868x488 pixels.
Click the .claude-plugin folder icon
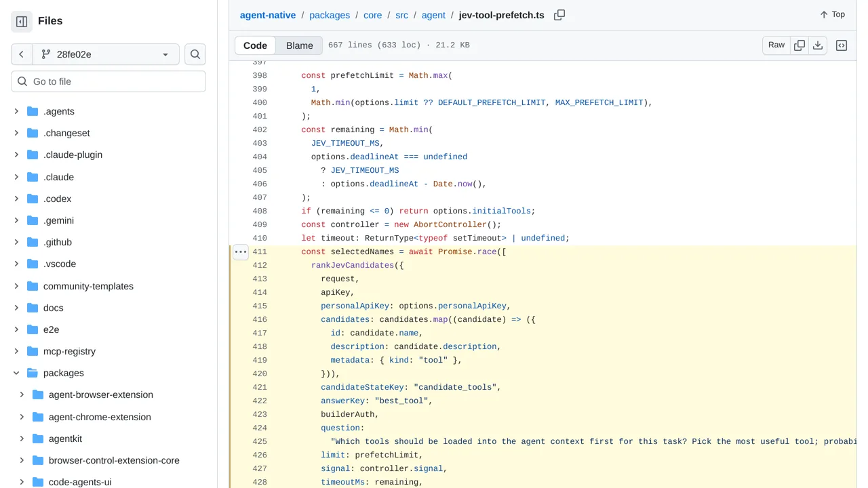[32, 155]
